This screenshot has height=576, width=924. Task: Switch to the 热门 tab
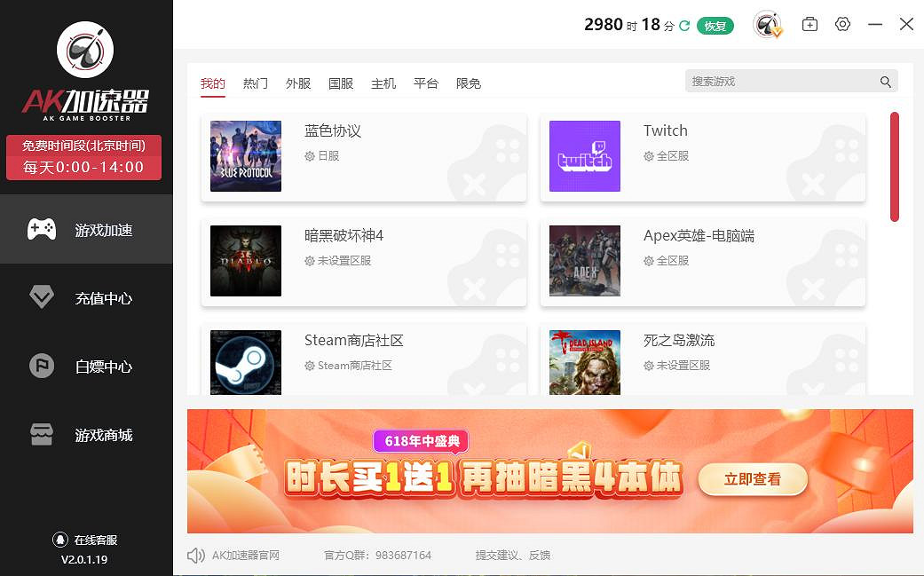pos(255,83)
